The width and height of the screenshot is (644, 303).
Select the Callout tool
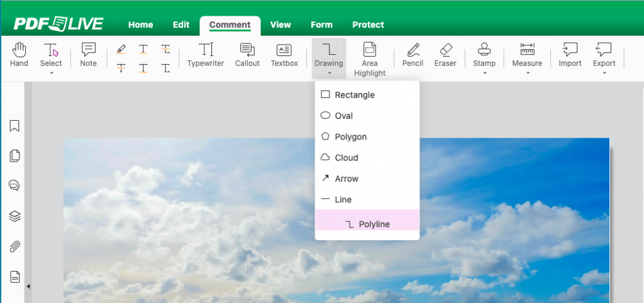pyautogui.click(x=247, y=54)
